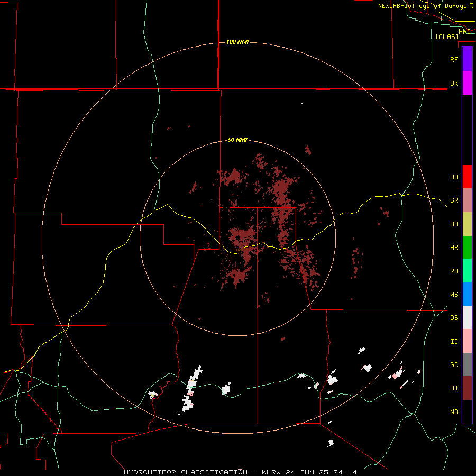
Task: Click the DS legend label
Action: click(454, 318)
